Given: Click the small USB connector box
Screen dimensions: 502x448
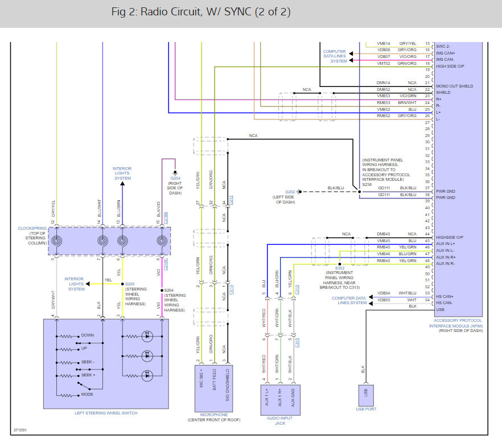Looking at the screenshot, I should point(366,396).
